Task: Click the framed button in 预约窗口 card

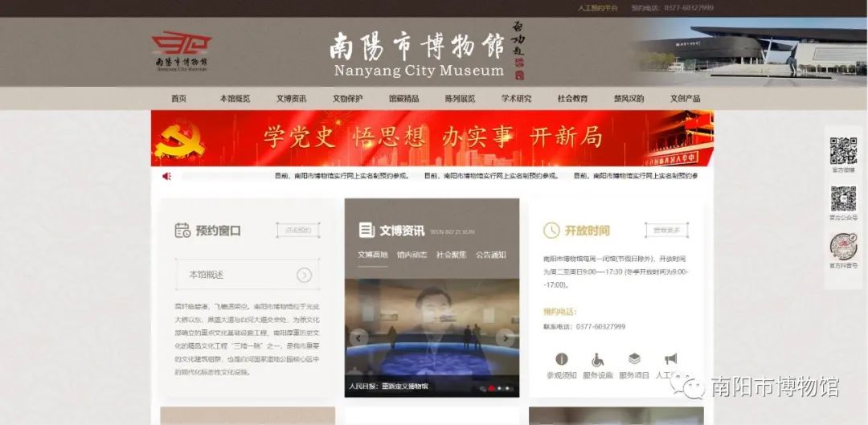Action: pyautogui.click(x=298, y=231)
